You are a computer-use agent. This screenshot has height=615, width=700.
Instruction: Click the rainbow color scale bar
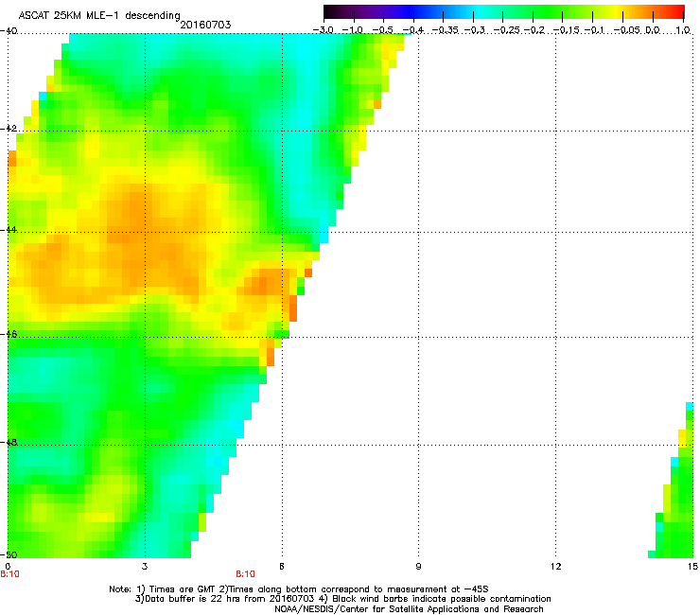(504, 12)
